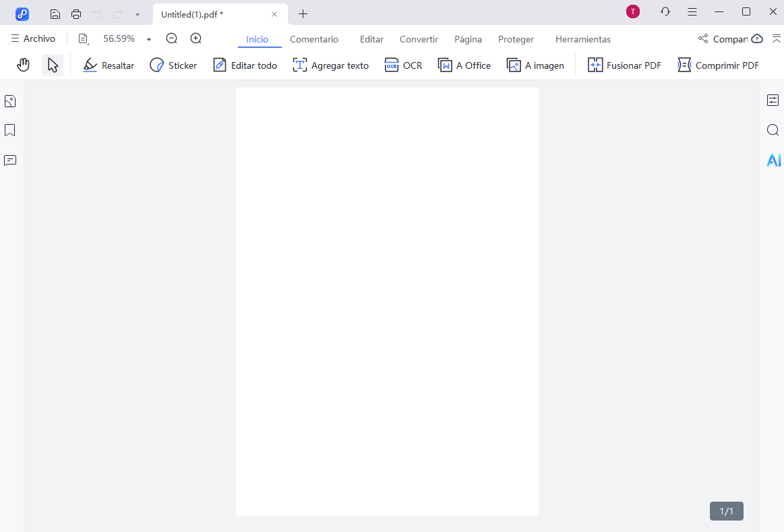The width and height of the screenshot is (784, 532).
Task: Open the Archivo menu
Action: 33,38
